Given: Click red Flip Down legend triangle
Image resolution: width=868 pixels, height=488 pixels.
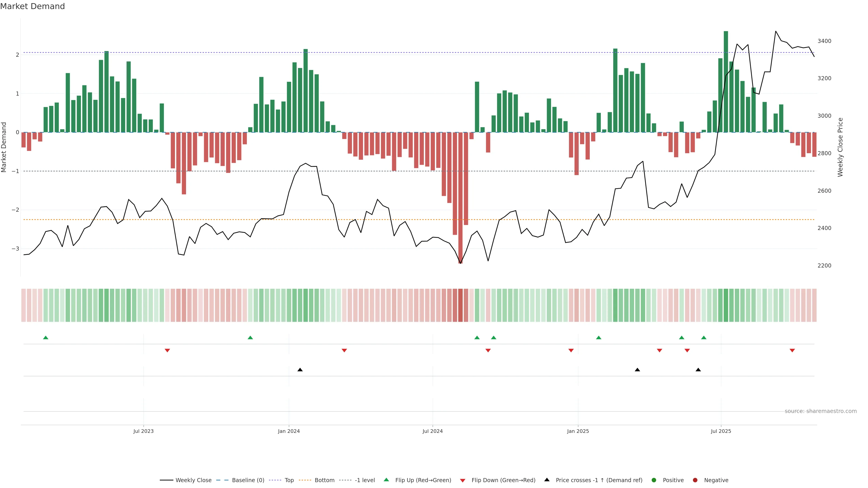Looking at the screenshot, I should pyautogui.click(x=463, y=481).
